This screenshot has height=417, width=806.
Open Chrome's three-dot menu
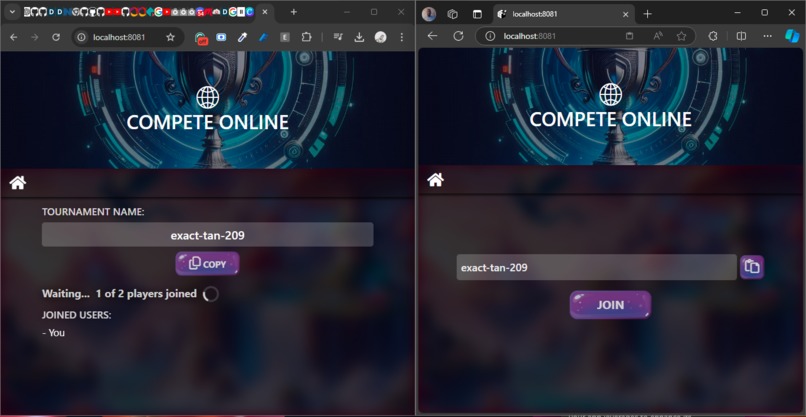click(x=401, y=37)
